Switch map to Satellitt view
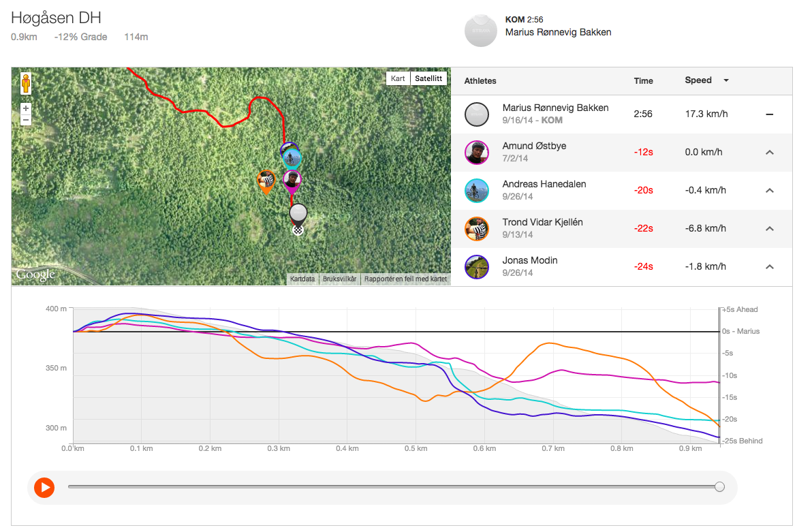Image resolution: width=797 pixels, height=532 pixels. [428, 78]
